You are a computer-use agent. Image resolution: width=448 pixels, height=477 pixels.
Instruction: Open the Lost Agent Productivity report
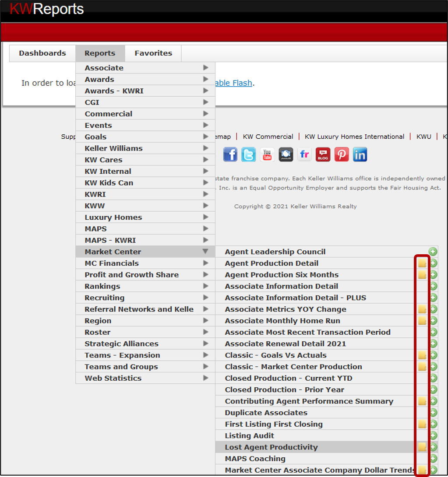[271, 447]
